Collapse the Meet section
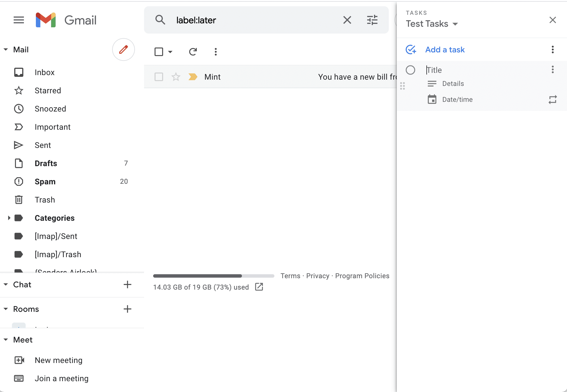 tap(6, 340)
